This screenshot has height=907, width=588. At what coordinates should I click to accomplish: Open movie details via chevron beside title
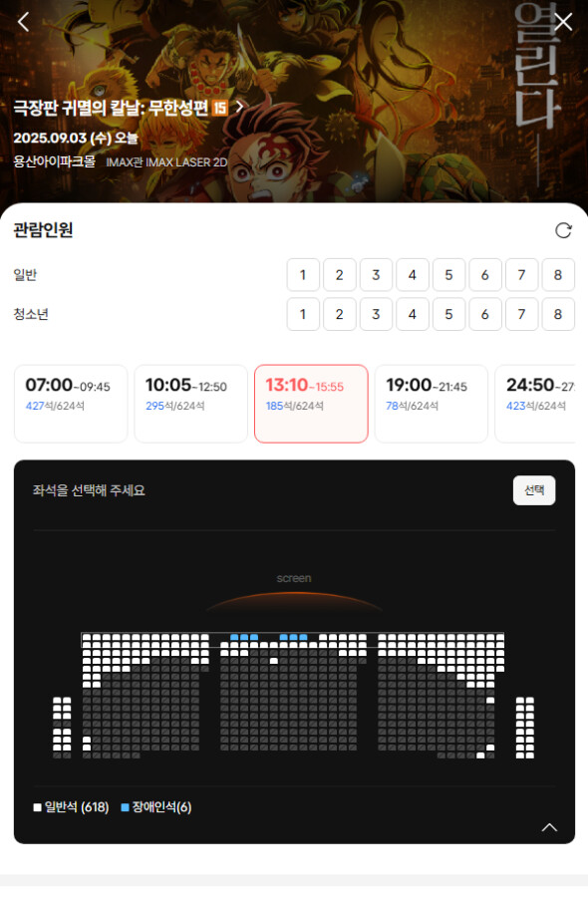pyautogui.click(x=239, y=107)
